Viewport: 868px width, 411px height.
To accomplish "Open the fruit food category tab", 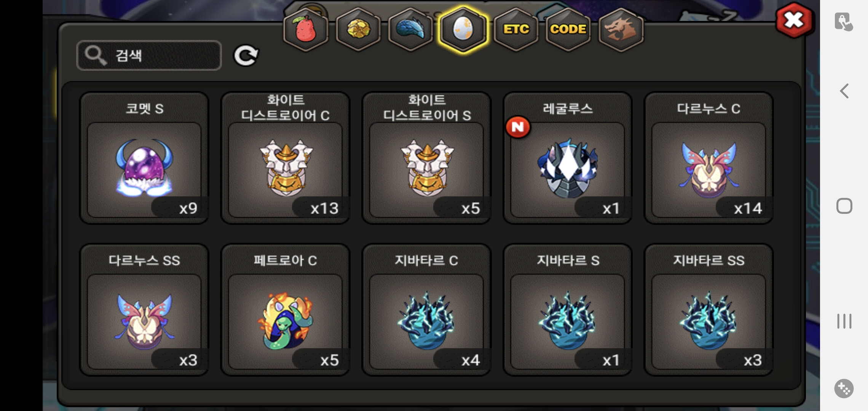I will click(x=306, y=30).
